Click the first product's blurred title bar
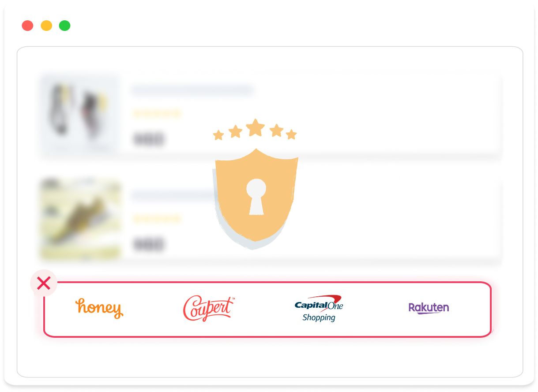538x392 pixels. pos(192,90)
